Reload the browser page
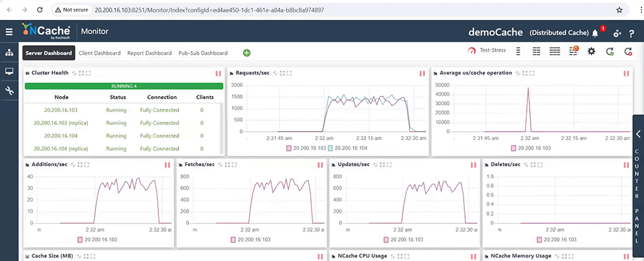The width and height of the screenshot is (644, 261). pyautogui.click(x=40, y=10)
